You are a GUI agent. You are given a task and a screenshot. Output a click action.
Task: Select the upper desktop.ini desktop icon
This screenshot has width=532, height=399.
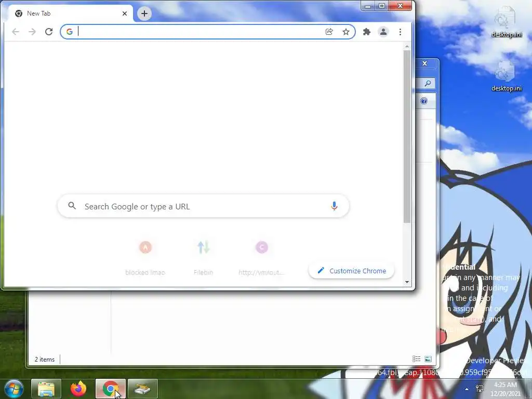click(506, 22)
